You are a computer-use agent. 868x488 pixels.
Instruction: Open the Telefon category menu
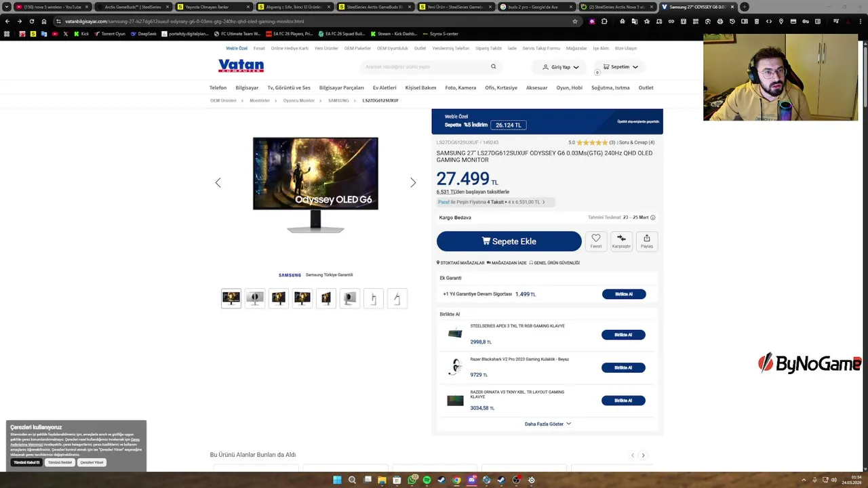tap(218, 87)
